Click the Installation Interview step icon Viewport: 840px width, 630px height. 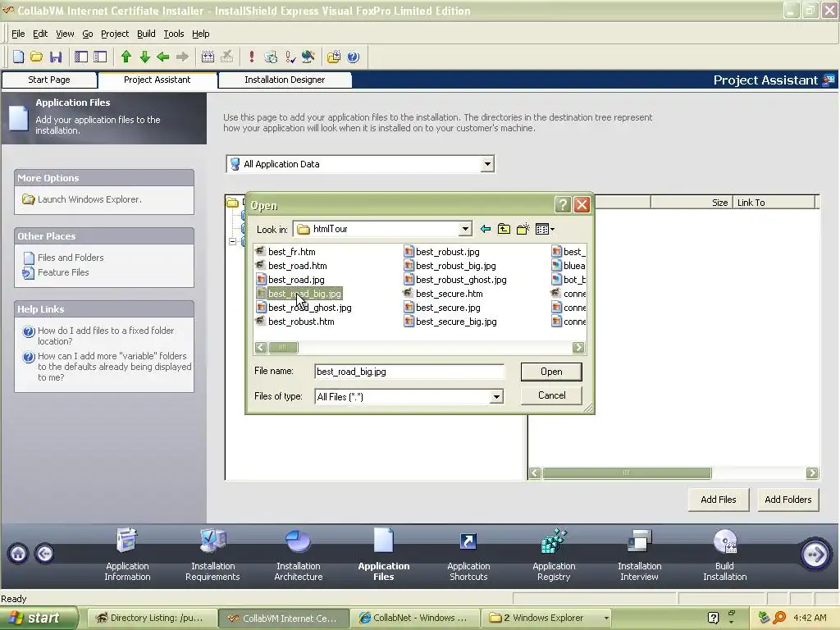[x=639, y=541]
